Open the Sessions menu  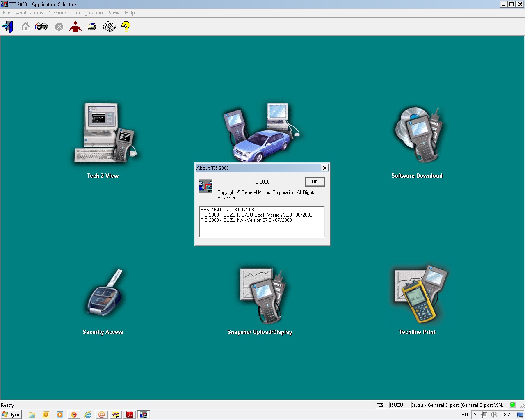click(58, 13)
